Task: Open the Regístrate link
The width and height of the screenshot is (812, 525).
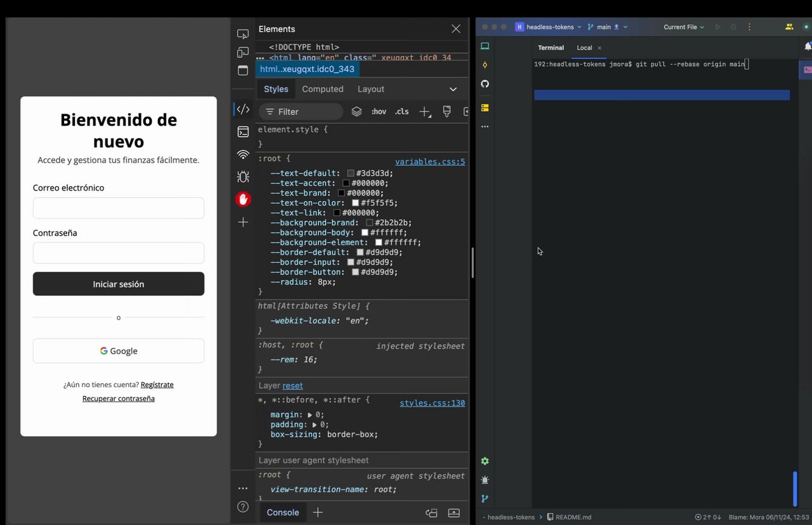Action: coord(157,385)
